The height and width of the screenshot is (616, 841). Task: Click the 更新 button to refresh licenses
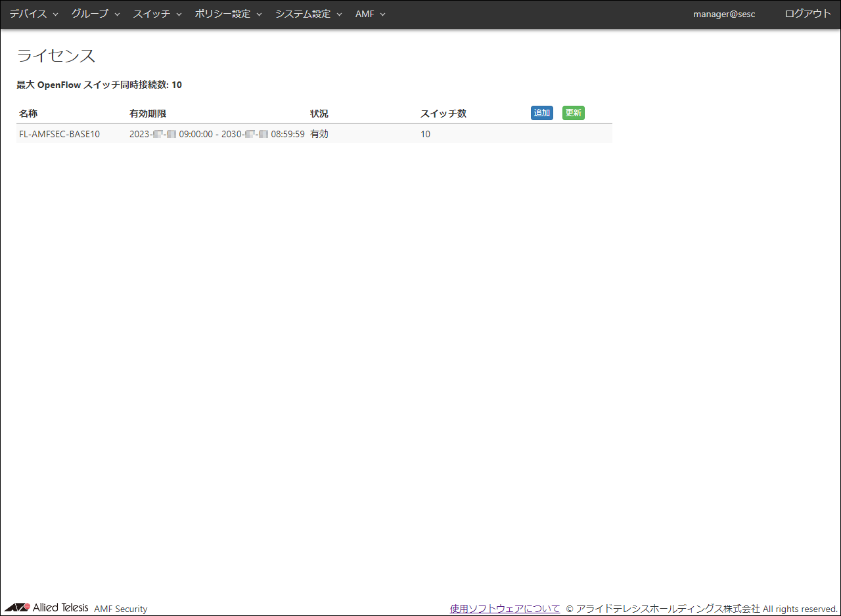coord(573,112)
